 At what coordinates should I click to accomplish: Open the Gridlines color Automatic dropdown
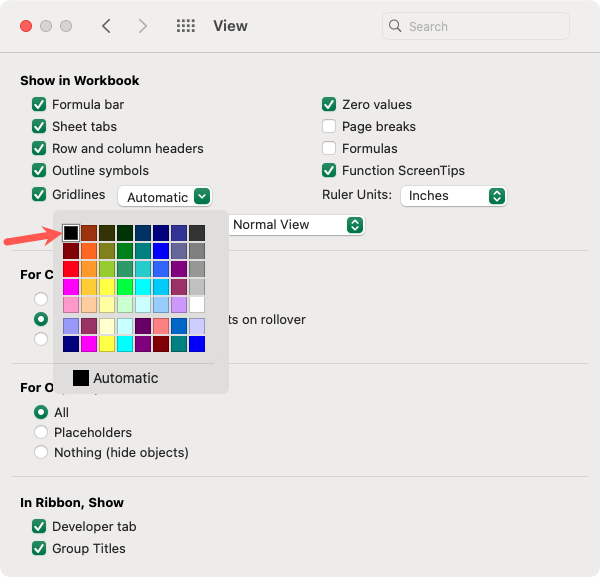(x=165, y=197)
